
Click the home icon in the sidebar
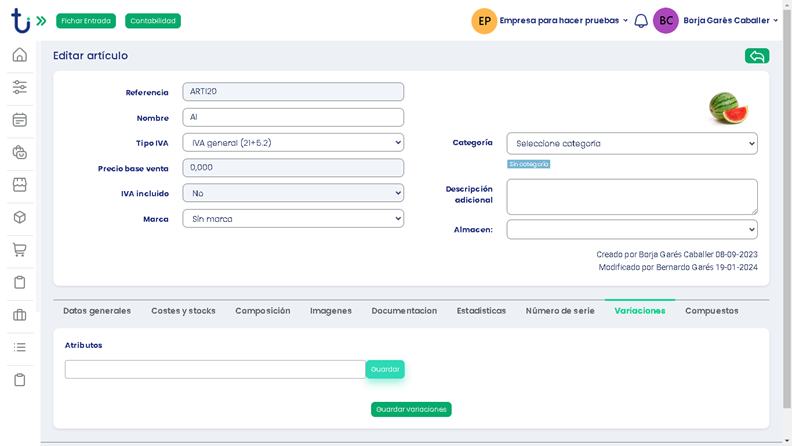point(19,55)
